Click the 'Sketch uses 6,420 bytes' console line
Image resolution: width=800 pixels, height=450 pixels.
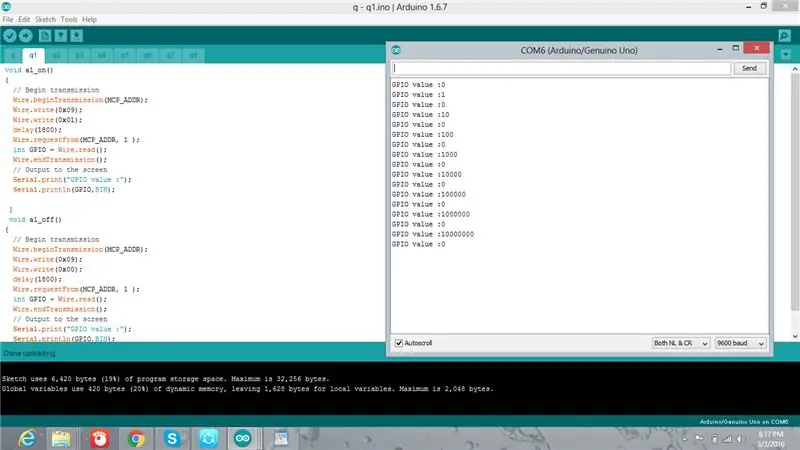(166, 379)
